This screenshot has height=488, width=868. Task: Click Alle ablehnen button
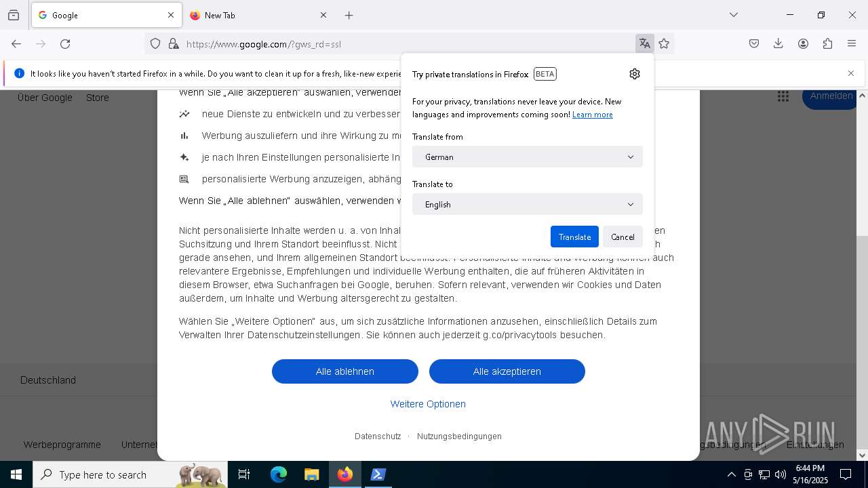pos(345,371)
